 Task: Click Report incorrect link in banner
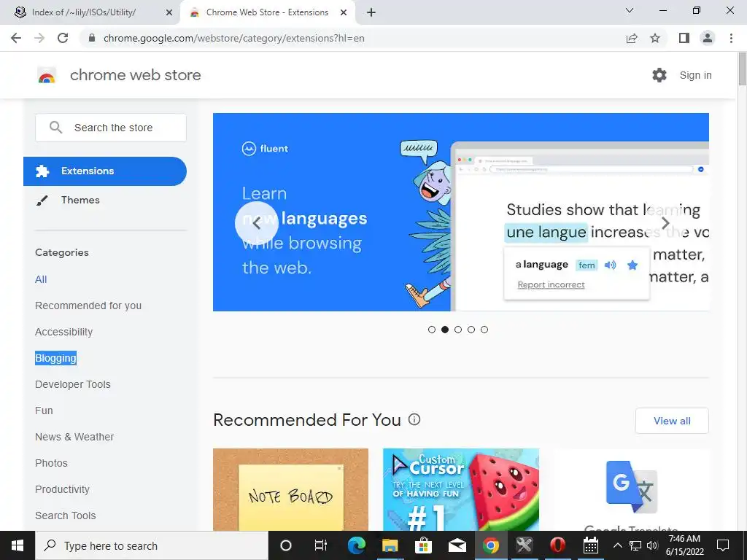coord(551,285)
